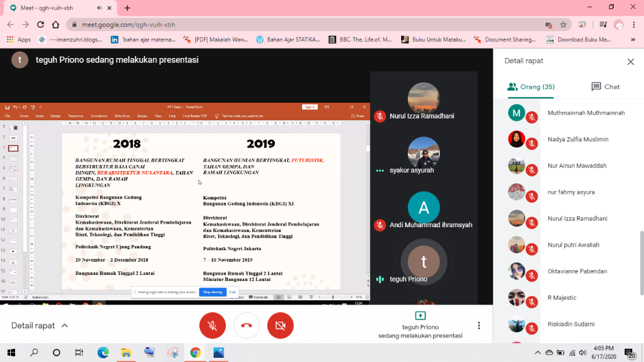Open Windows Start menu
The image size is (644, 362).
[11, 352]
